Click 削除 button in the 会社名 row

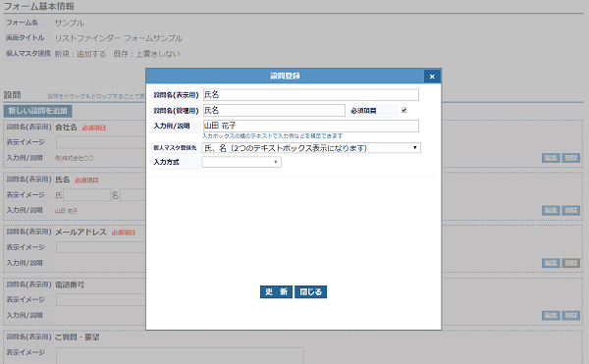click(x=571, y=158)
